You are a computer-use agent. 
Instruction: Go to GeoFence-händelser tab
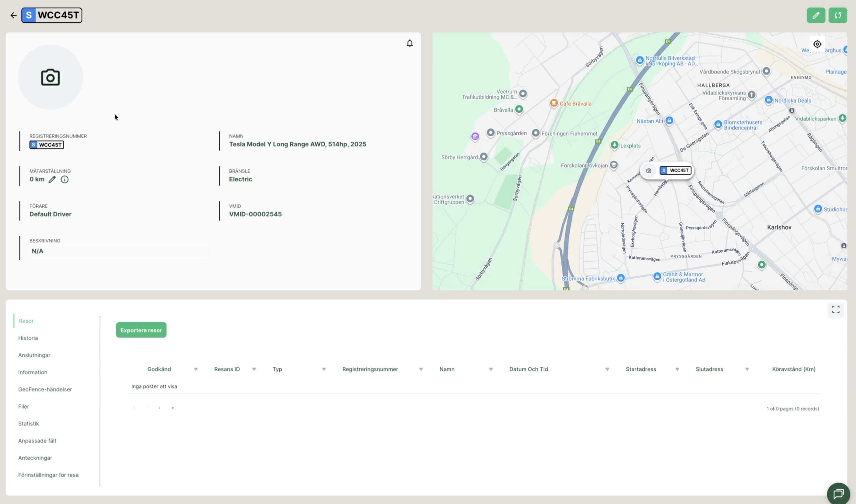click(45, 389)
